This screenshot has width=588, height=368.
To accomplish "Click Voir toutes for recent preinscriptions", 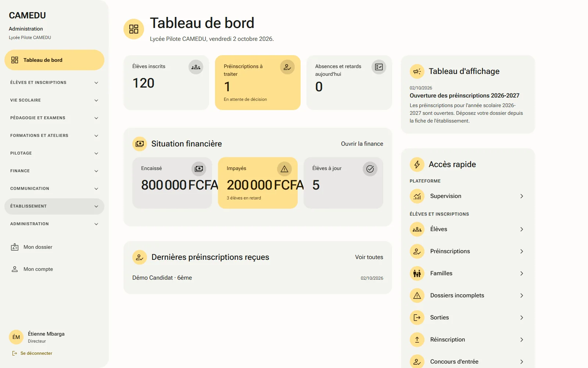I will [x=369, y=257].
